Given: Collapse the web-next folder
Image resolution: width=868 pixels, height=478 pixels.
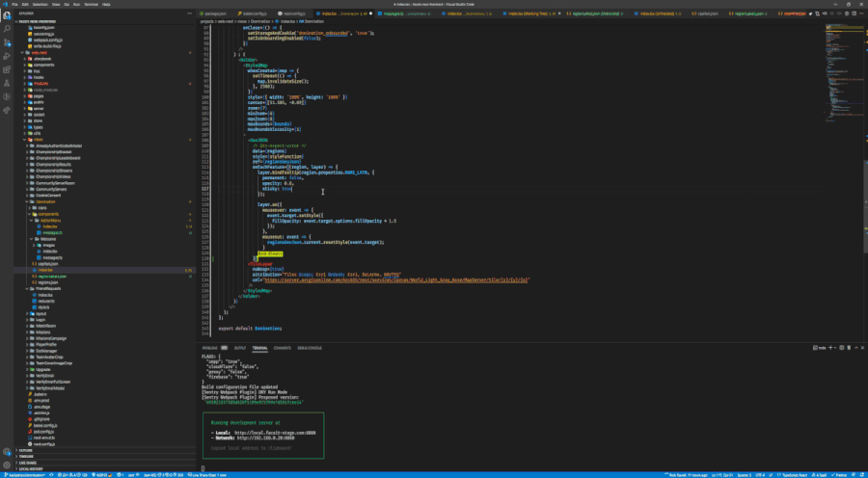Looking at the screenshot, I should coord(39,52).
